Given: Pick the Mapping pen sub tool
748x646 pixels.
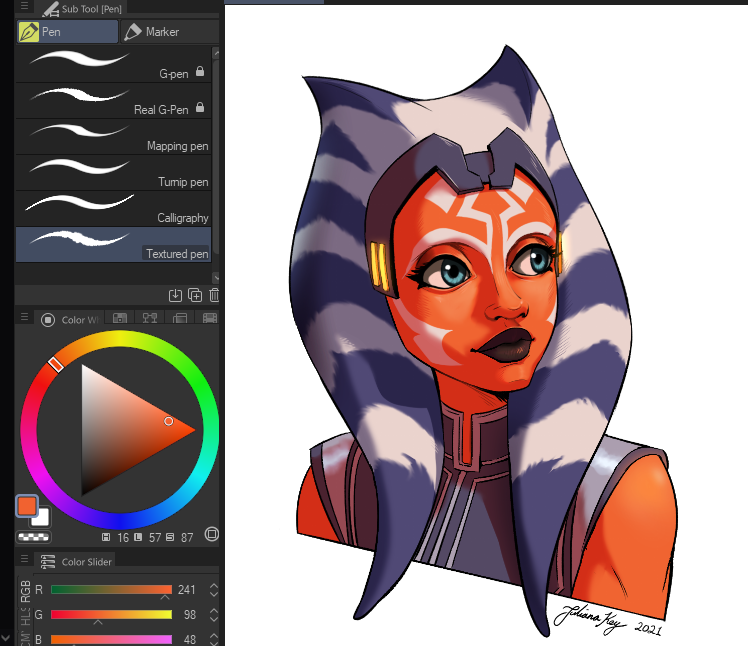Looking at the screenshot, I should click(114, 137).
